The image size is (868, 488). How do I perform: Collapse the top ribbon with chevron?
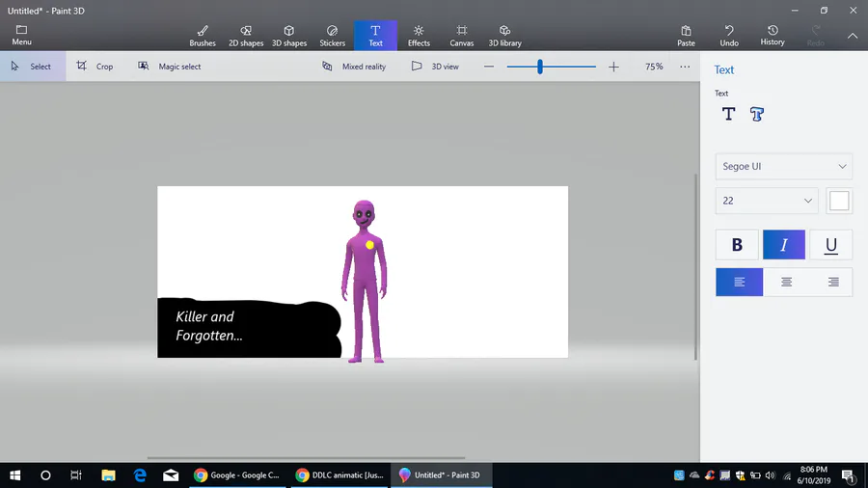coord(853,36)
